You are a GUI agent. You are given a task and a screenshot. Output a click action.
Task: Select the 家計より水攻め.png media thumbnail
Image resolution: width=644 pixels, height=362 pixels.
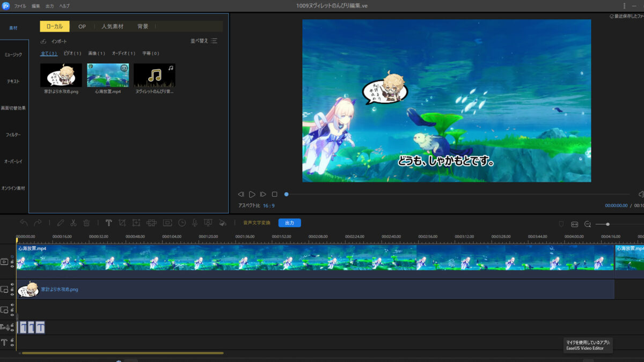(61, 75)
